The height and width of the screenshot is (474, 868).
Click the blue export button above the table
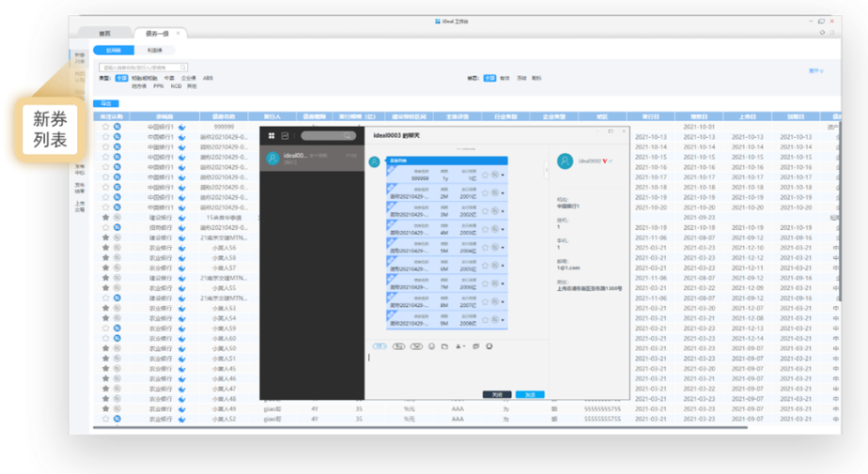106,103
